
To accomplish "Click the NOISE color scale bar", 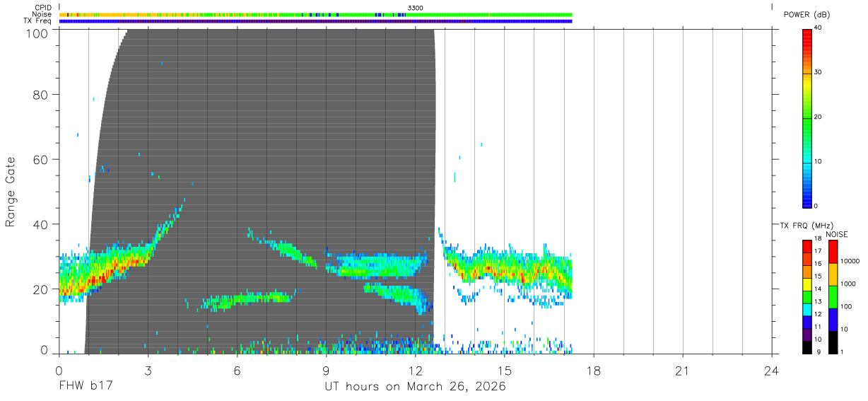I will click(833, 297).
